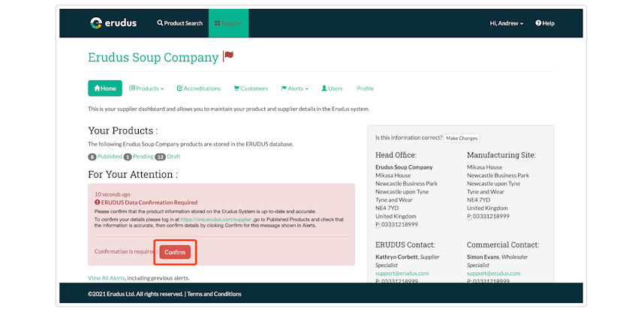Screen dimensions: 644x309
Task: Open the one.erudus.com/supplier link
Action: tap(215, 220)
